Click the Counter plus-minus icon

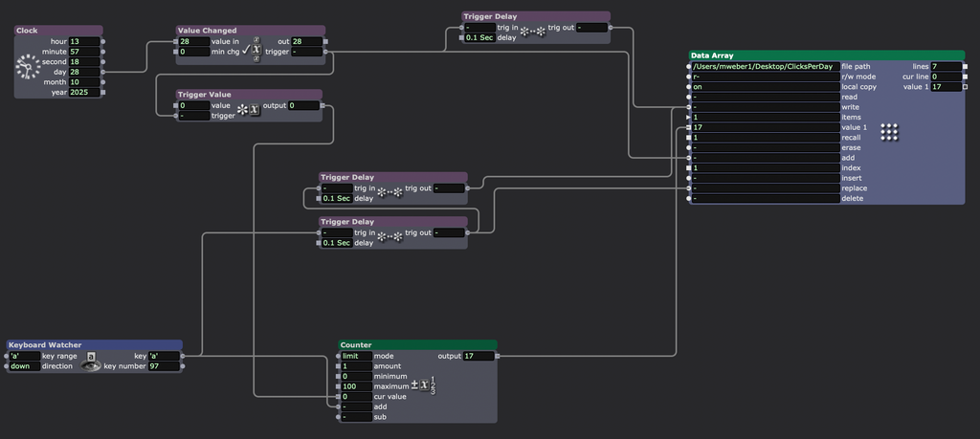pos(424,386)
